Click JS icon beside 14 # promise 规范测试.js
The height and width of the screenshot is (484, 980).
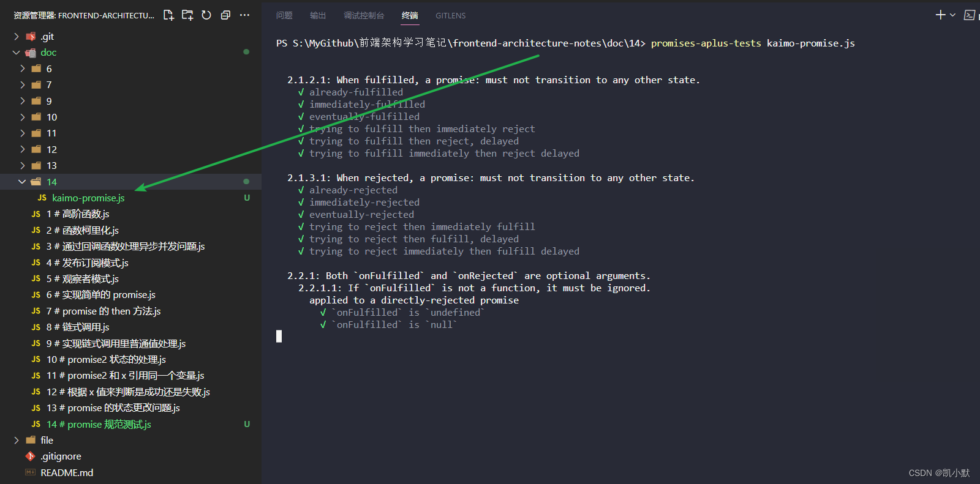tap(36, 425)
